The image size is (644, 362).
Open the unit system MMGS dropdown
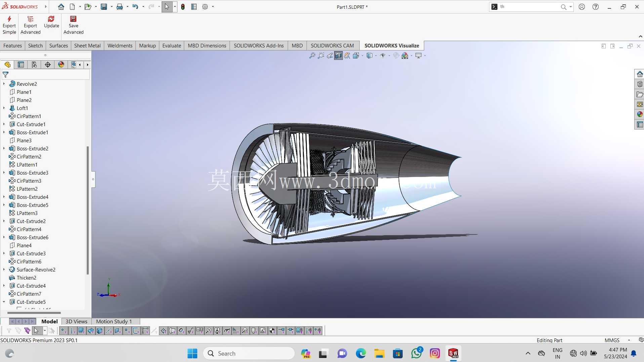[629, 340]
